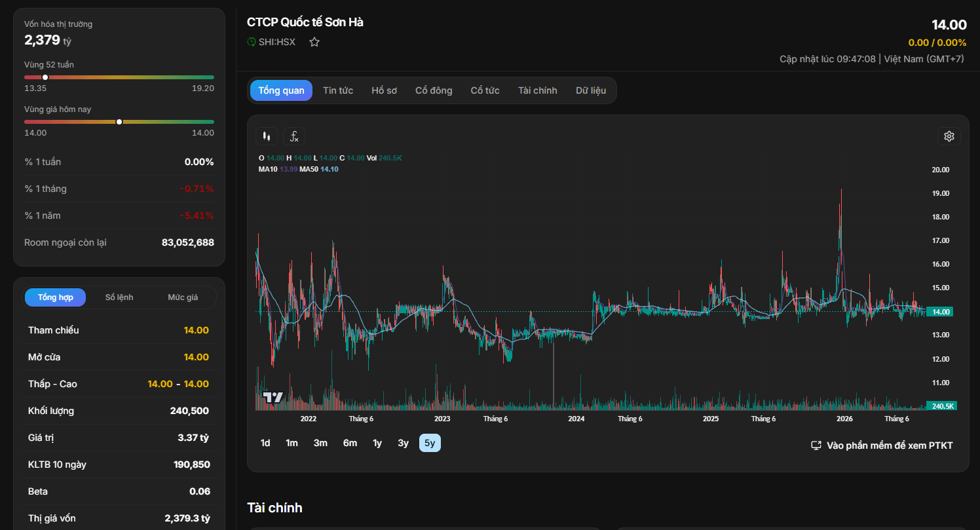This screenshot has height=530, width=980.
Task: Click the Tài chính section heading
Action: pos(274,508)
